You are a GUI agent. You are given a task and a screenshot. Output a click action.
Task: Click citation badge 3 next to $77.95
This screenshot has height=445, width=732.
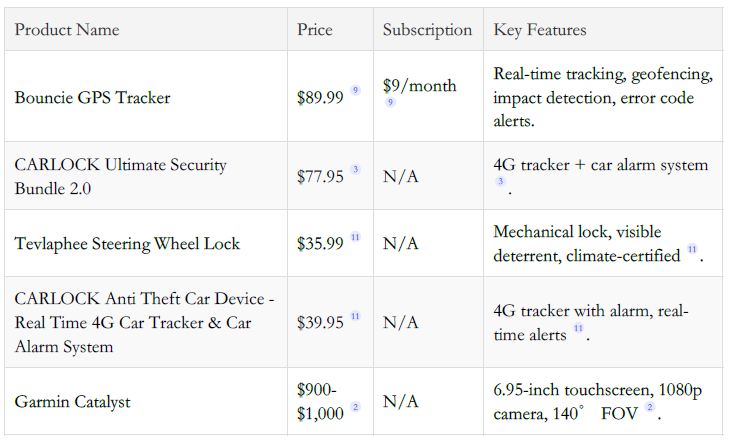tap(355, 170)
